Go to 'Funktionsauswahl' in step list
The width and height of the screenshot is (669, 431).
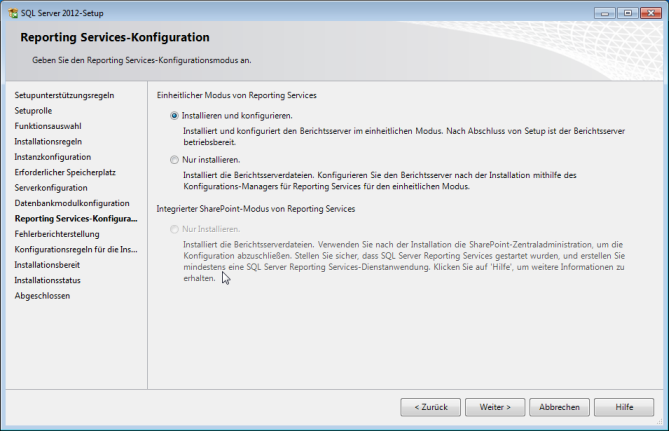click(48, 126)
